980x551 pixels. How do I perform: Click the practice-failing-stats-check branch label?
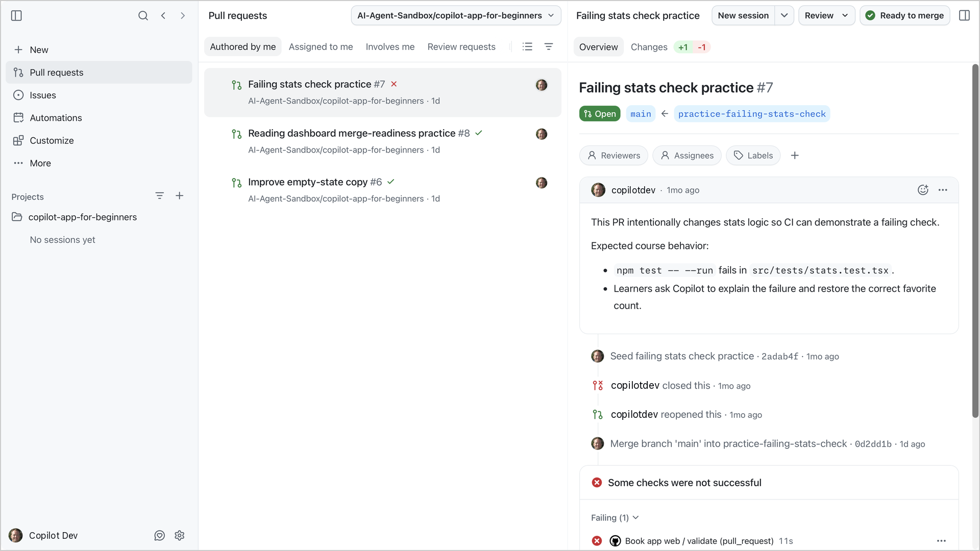point(752,114)
